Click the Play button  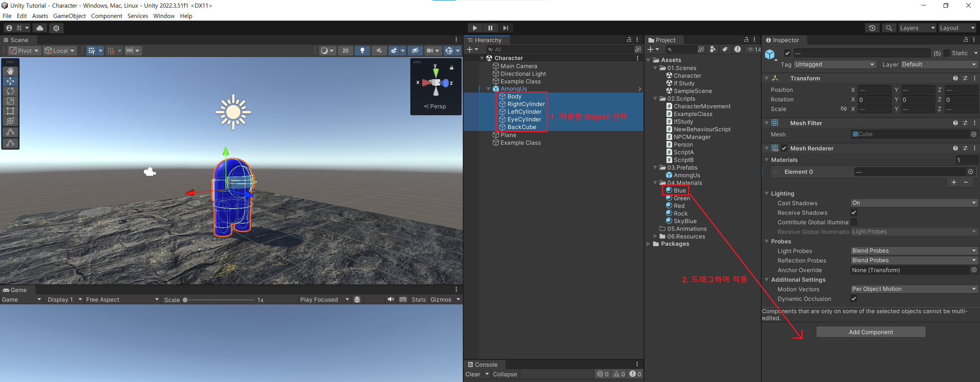(475, 28)
